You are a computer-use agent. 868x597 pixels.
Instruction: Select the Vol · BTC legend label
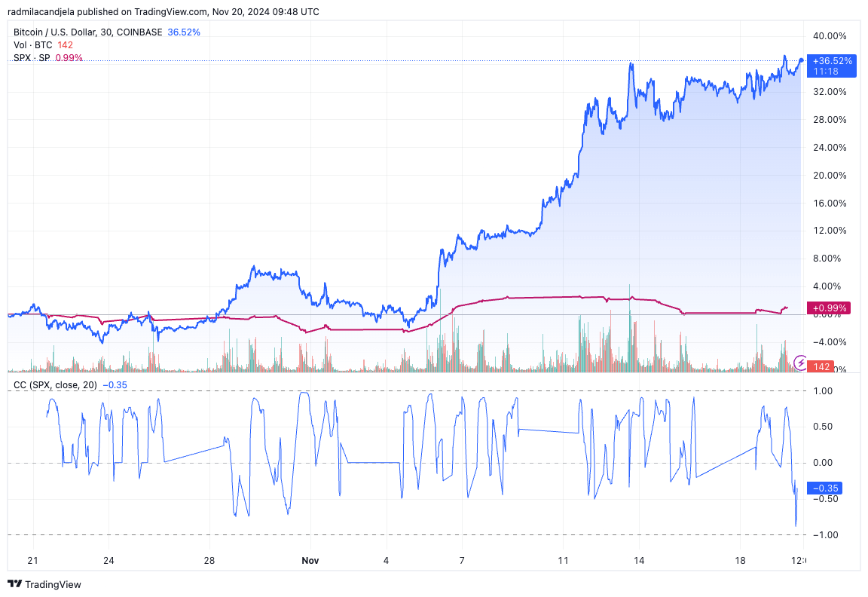coord(32,45)
